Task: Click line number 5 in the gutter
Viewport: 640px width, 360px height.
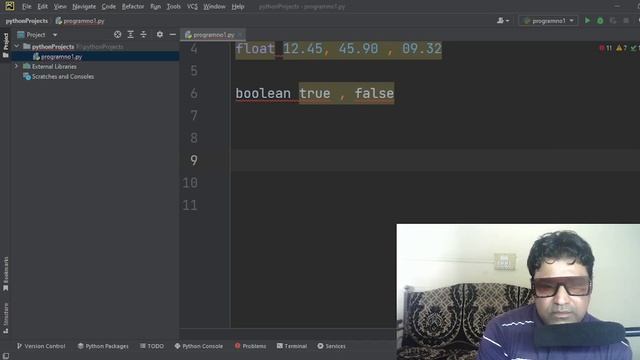Action: tap(194, 71)
